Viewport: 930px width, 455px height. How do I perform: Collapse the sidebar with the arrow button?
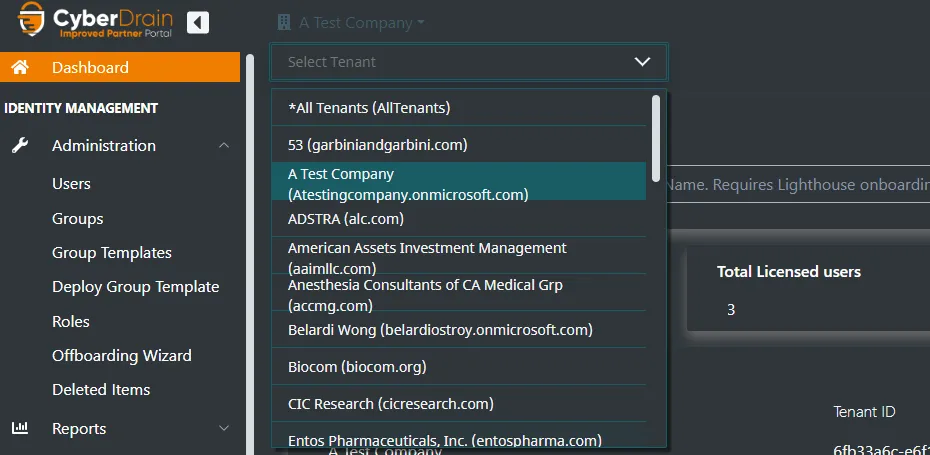click(x=198, y=23)
